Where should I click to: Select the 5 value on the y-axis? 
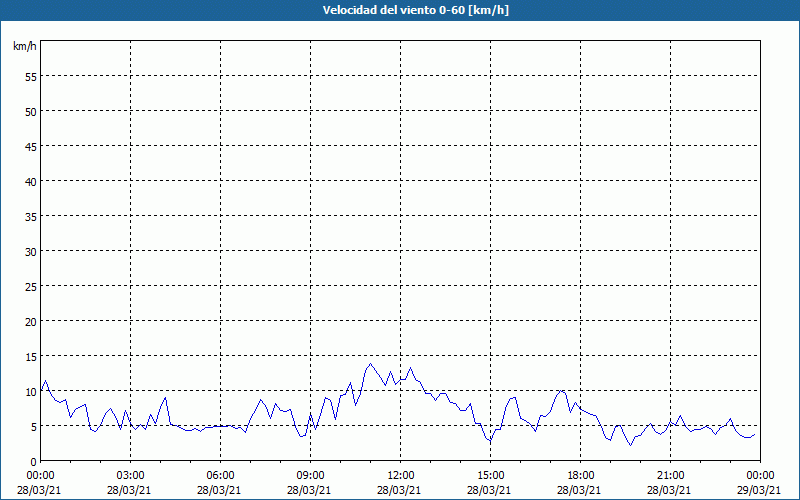[x=34, y=426]
